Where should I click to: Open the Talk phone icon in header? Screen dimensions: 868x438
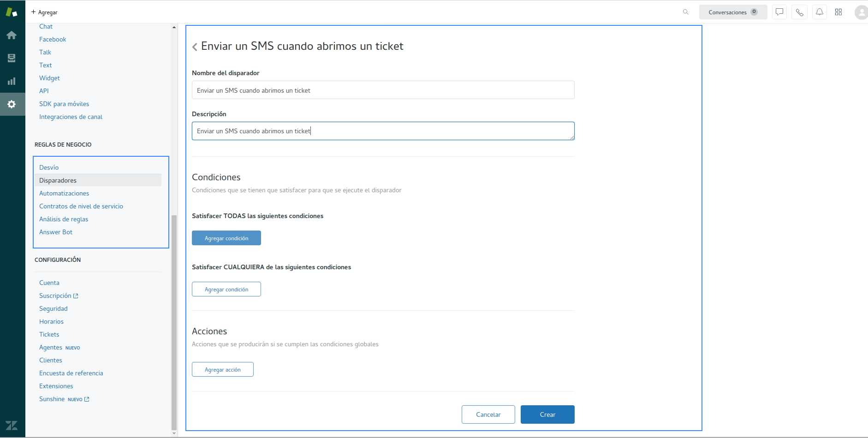(799, 12)
